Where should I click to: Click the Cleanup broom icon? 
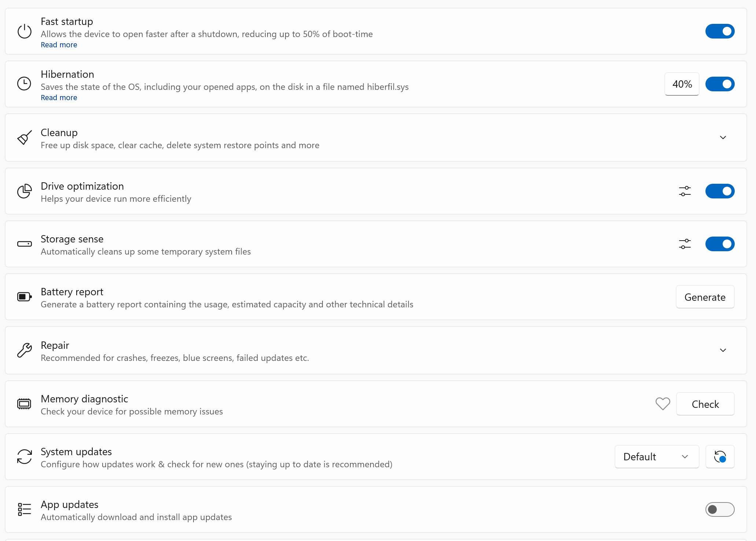click(25, 138)
